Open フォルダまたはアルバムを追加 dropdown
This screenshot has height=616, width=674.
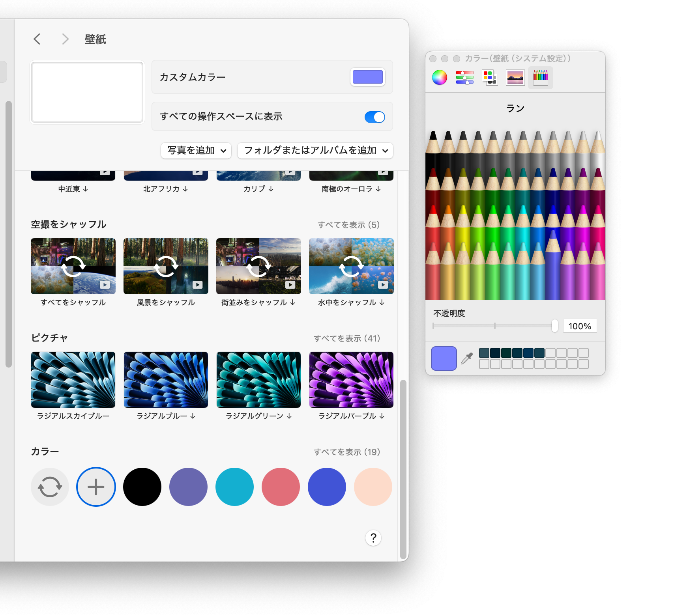click(315, 151)
